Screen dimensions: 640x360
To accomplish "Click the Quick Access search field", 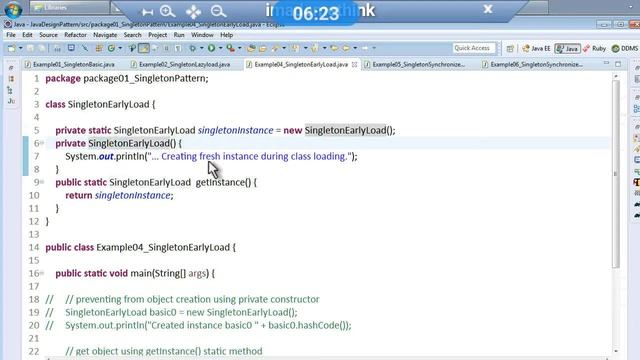I will (x=473, y=48).
